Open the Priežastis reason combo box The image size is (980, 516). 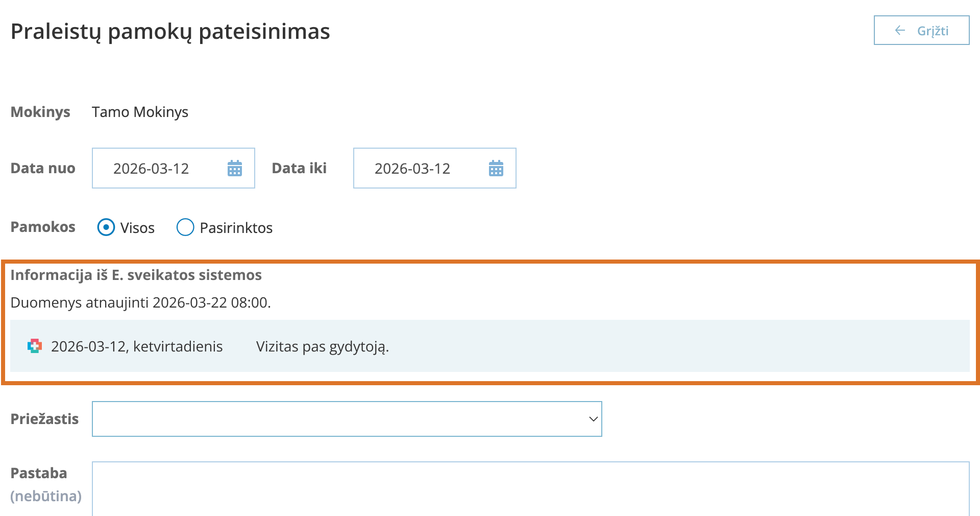coord(337,419)
